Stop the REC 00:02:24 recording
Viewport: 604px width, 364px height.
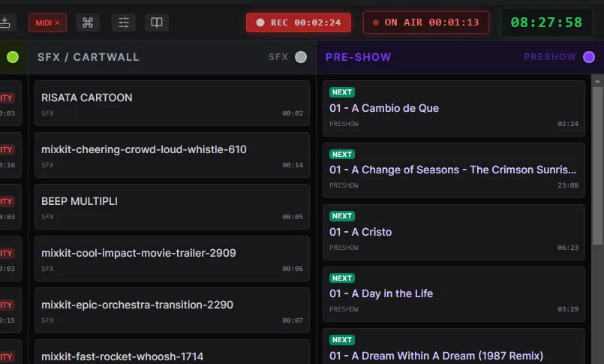[299, 23]
